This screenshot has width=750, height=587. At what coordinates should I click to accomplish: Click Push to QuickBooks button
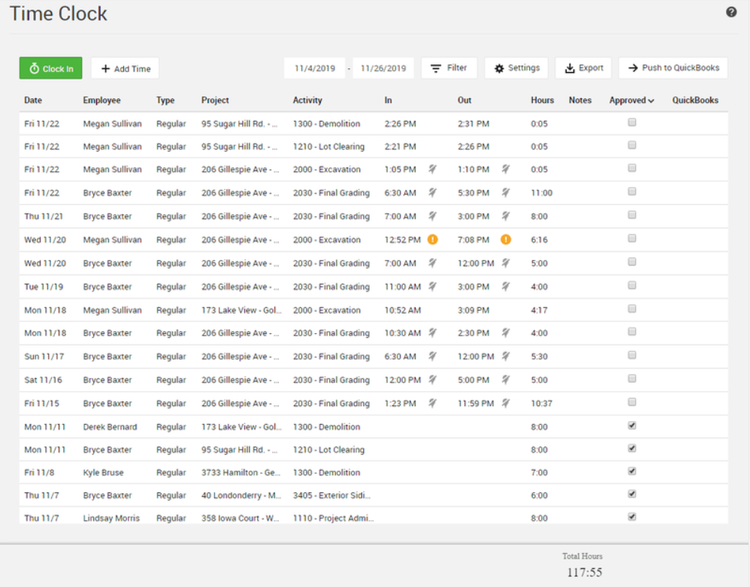coord(673,68)
